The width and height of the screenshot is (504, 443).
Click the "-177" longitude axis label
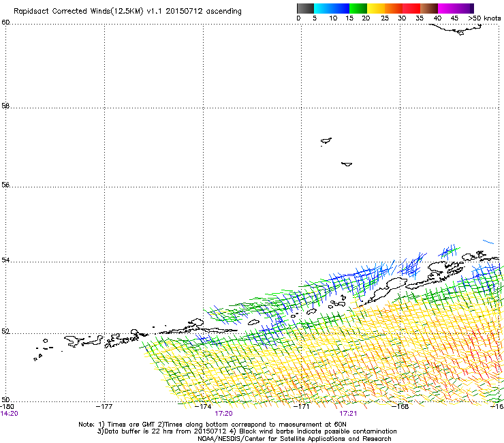click(x=104, y=407)
